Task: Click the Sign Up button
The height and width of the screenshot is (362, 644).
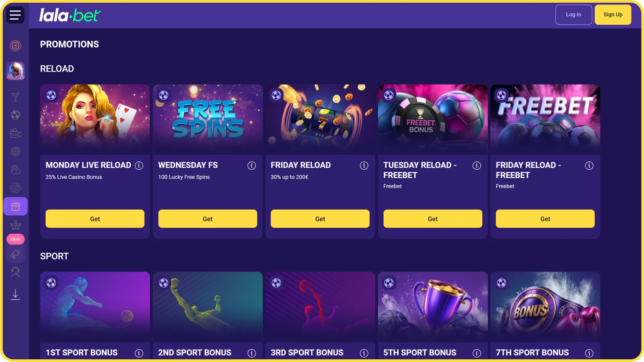Action: tap(613, 15)
